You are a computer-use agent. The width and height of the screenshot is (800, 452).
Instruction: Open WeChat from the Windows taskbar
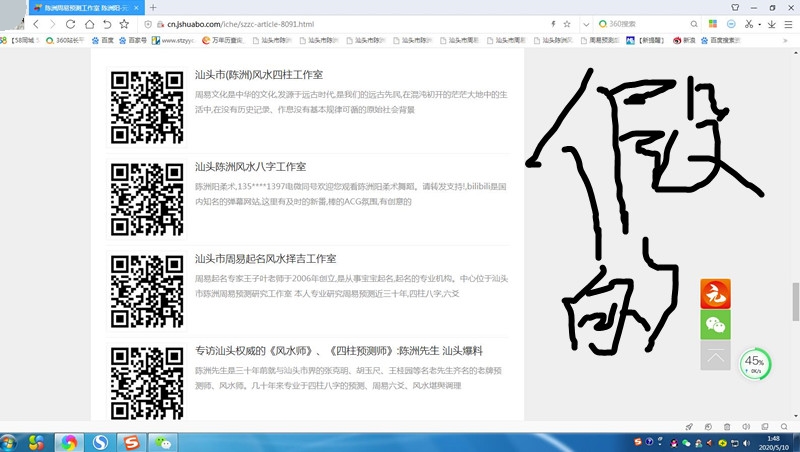point(163,441)
